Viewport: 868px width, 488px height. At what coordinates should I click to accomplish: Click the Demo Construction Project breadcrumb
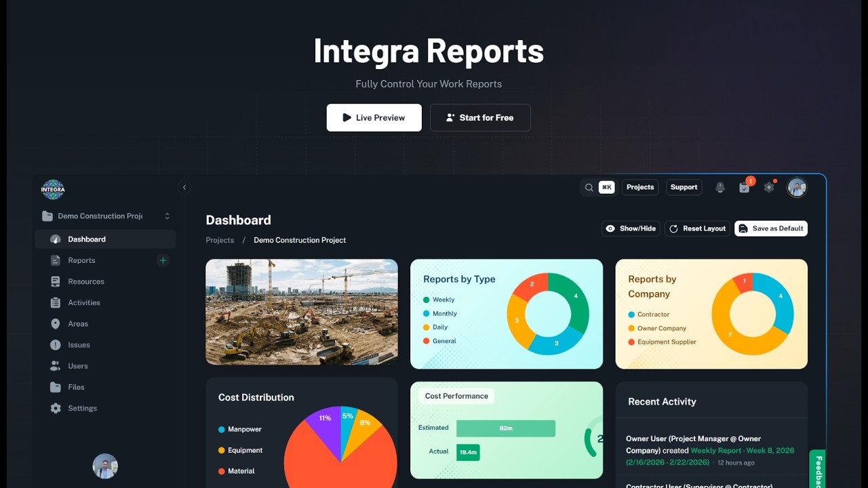click(x=300, y=240)
